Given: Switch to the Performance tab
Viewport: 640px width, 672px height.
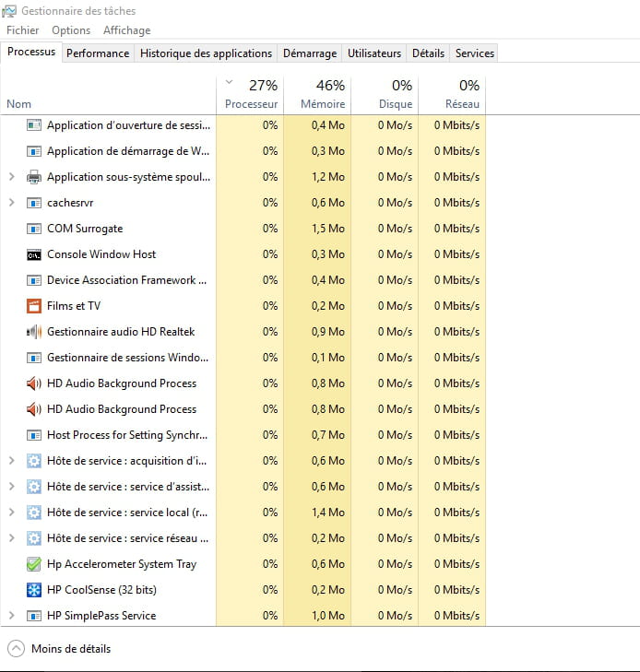Looking at the screenshot, I should (98, 53).
